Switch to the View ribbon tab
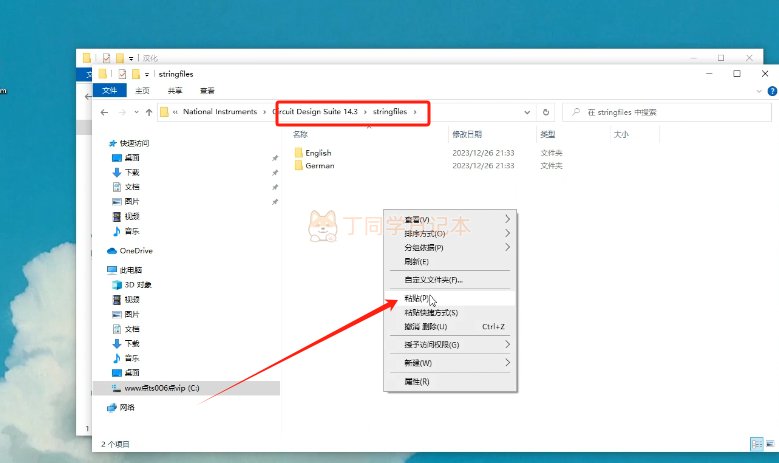Image resolution: width=779 pixels, height=463 pixels. coord(207,90)
